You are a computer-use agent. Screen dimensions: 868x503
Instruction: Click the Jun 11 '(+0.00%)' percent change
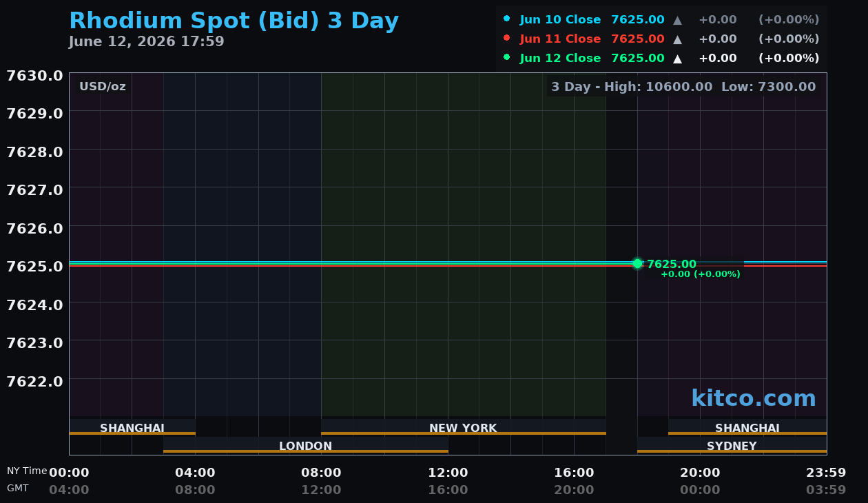(x=789, y=39)
